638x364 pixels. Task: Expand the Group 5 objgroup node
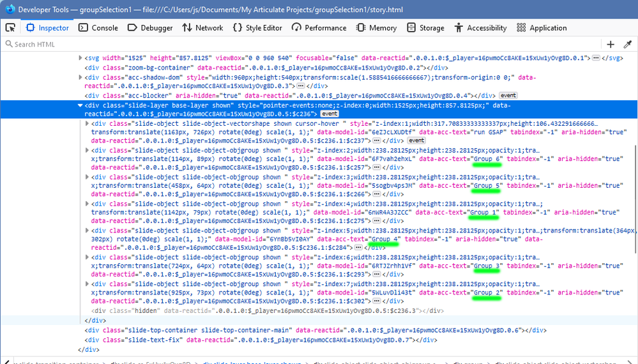87,178
